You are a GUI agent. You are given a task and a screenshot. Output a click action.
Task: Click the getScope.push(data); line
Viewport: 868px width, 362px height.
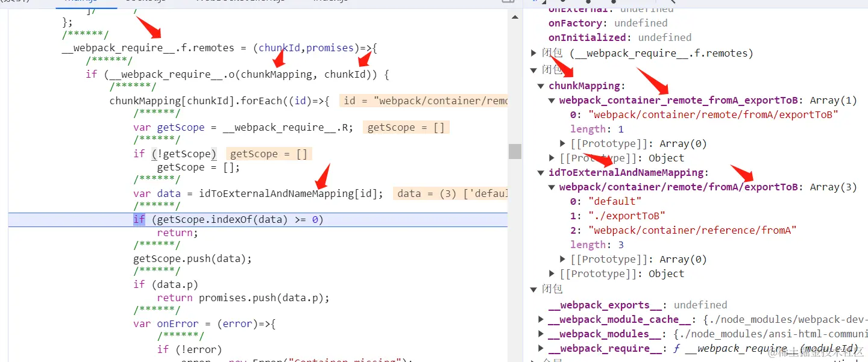(192, 258)
